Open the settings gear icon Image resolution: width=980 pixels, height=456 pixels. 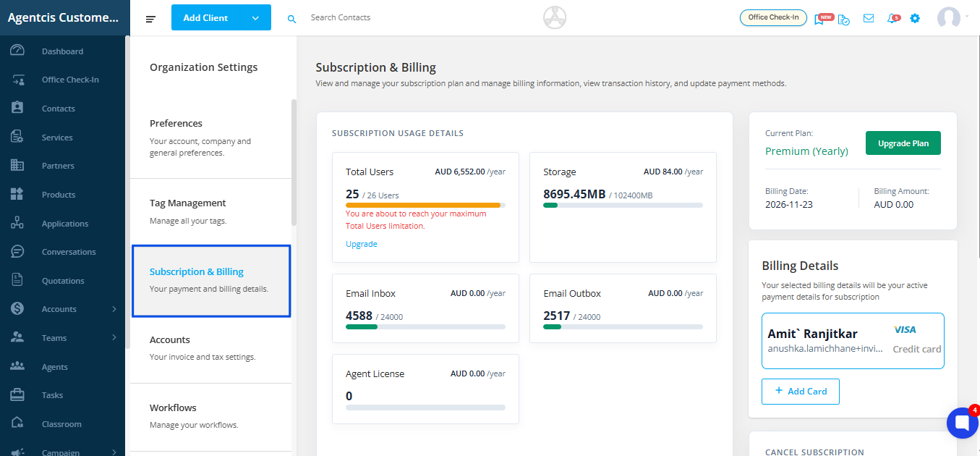click(x=915, y=18)
